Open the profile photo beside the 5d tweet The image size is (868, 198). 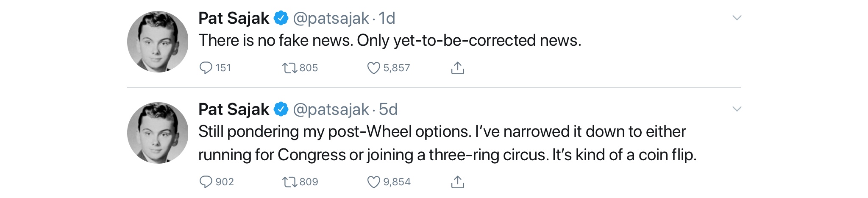tap(158, 133)
